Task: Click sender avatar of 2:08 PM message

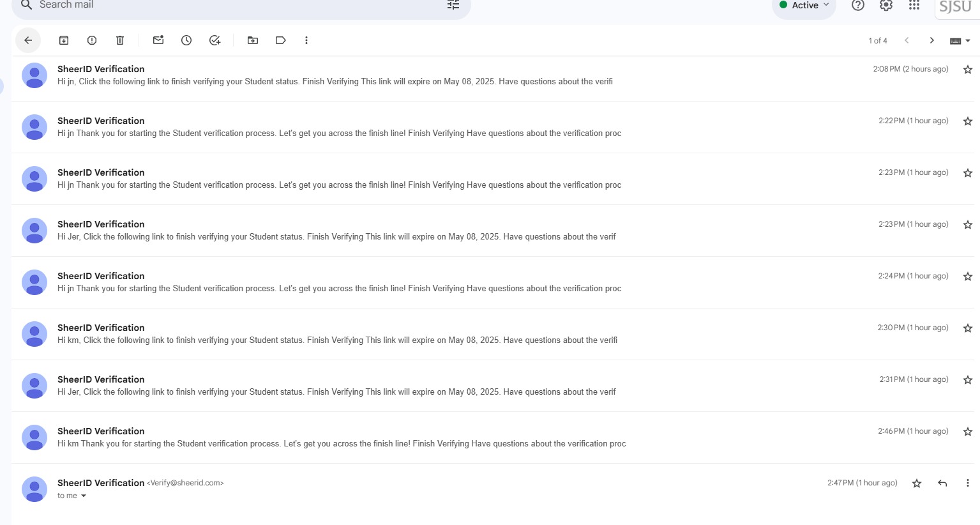Action: point(34,75)
